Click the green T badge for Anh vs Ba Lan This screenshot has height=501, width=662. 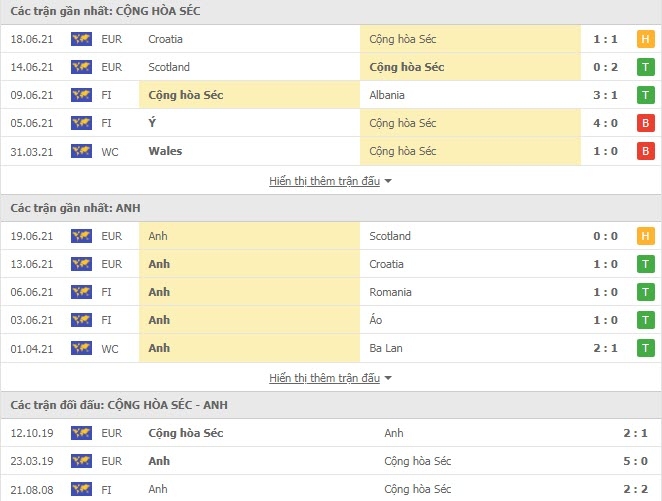pyautogui.click(x=646, y=348)
